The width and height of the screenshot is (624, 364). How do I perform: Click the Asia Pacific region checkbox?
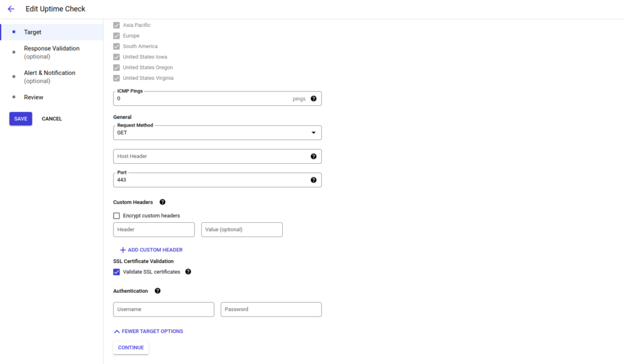(x=116, y=25)
